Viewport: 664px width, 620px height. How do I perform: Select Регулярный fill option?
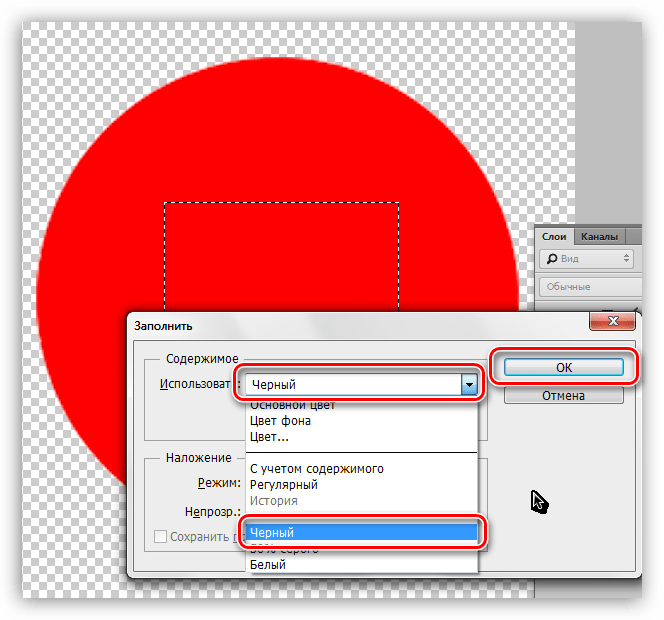[362, 484]
